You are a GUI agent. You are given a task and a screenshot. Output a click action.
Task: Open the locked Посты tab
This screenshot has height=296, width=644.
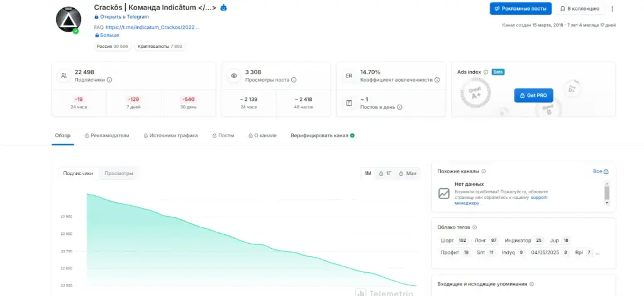[223, 135]
